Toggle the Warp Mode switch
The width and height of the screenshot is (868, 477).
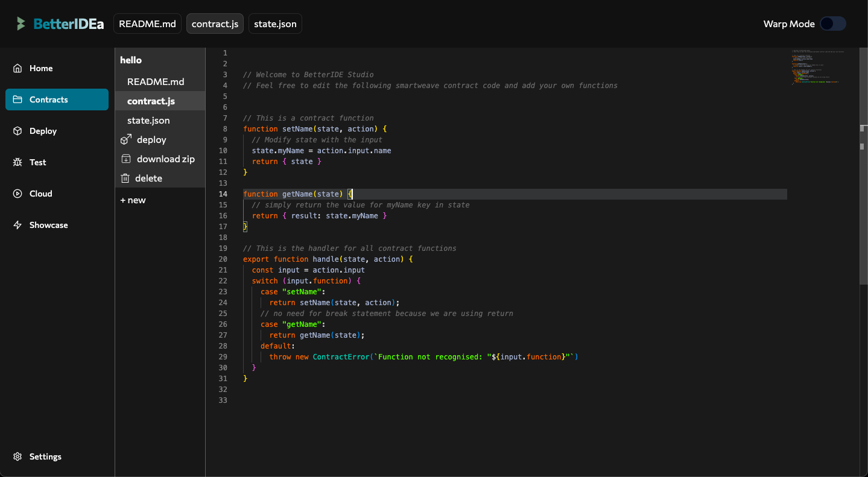click(833, 24)
